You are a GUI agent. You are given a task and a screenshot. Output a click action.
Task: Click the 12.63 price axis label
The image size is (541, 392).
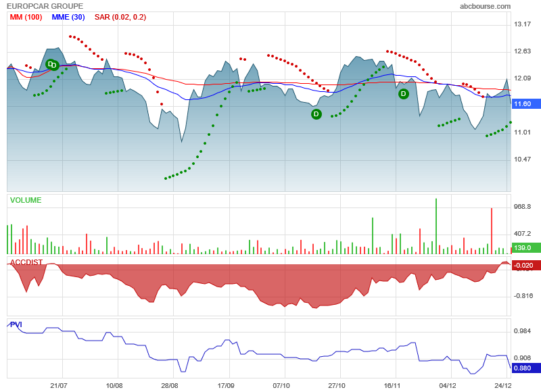522,51
